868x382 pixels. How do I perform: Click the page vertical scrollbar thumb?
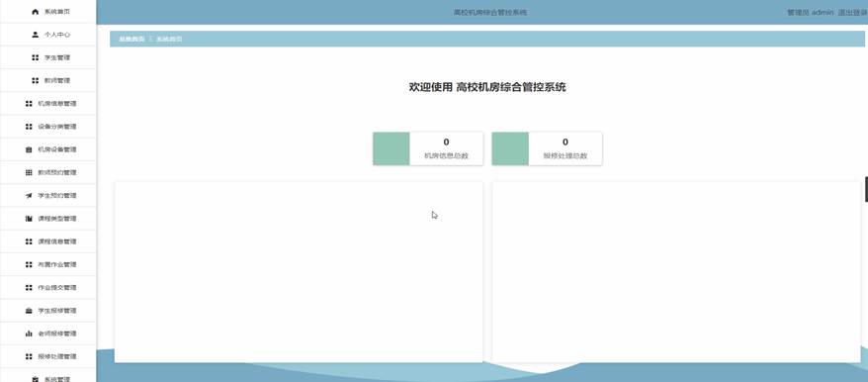pos(866,189)
